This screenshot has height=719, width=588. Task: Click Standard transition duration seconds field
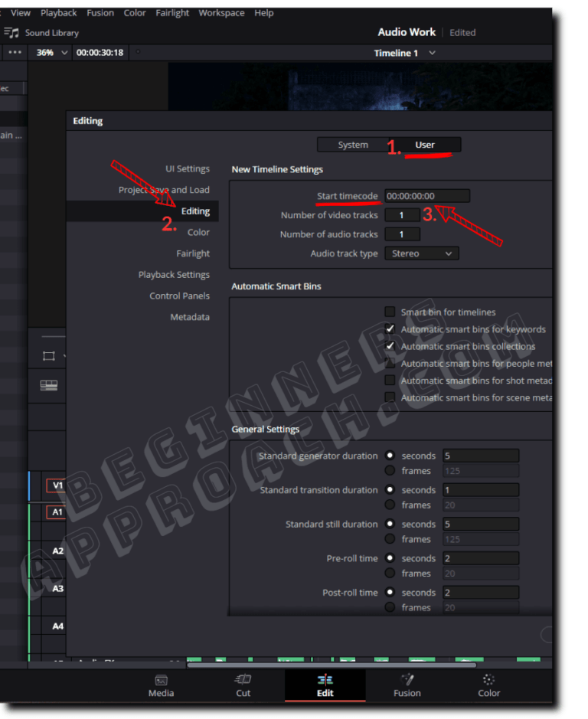(481, 490)
